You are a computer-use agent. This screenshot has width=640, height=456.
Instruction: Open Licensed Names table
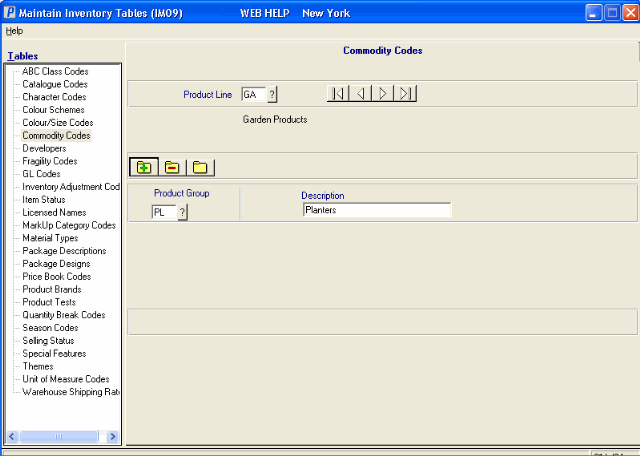[x=54, y=212]
